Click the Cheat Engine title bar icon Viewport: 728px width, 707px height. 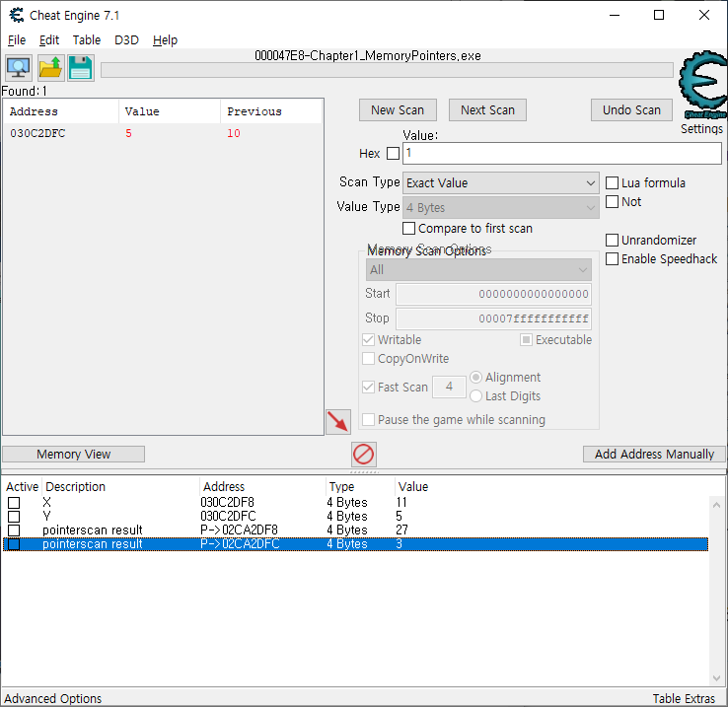click(x=17, y=16)
